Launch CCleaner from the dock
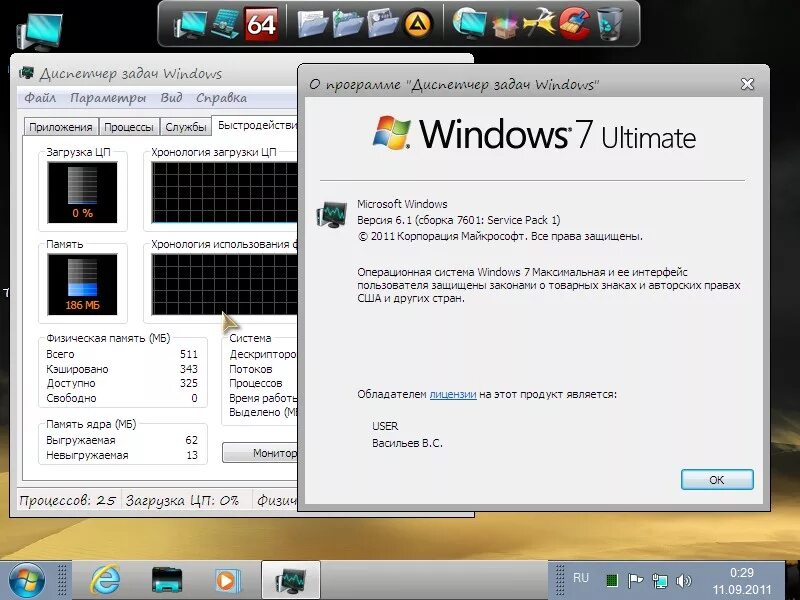 point(574,24)
